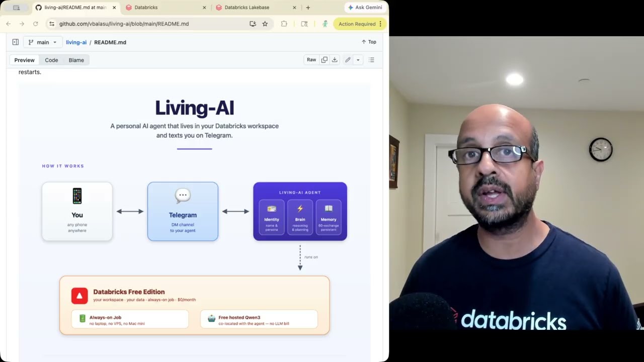Screen dimensions: 644x362
Task: Edit the file with pencil icon
Action: click(x=348, y=60)
